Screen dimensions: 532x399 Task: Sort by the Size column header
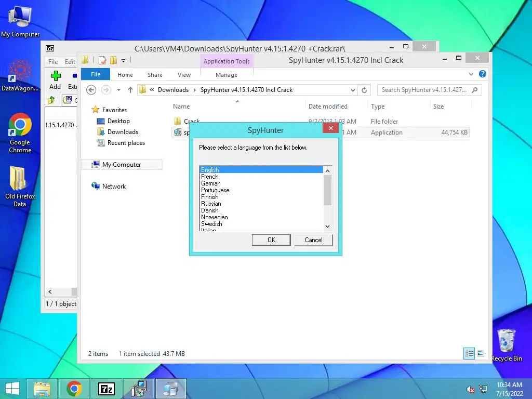pyautogui.click(x=438, y=107)
